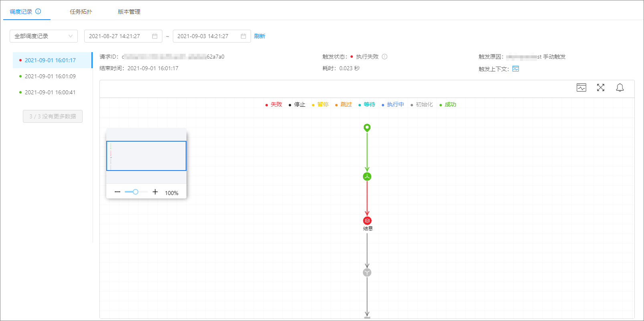Select the green start node in flow

click(x=367, y=128)
